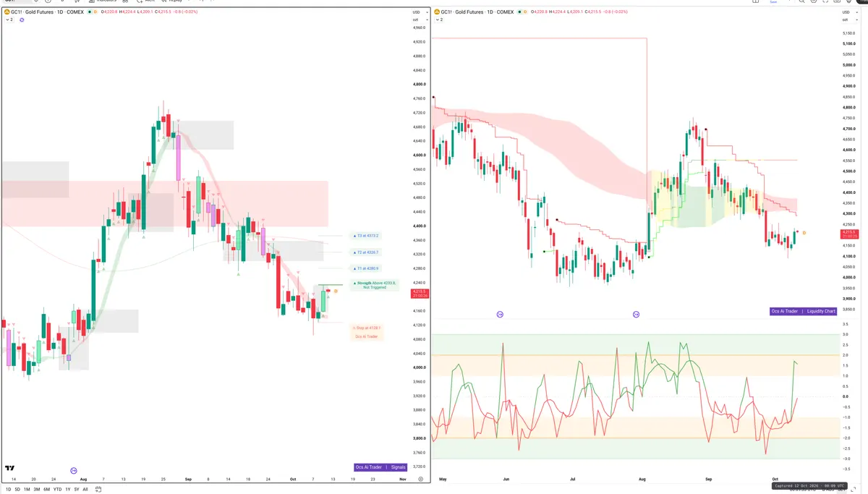The width and height of the screenshot is (868, 494).
Task: Select the 1D time range button
Action: (x=8, y=489)
